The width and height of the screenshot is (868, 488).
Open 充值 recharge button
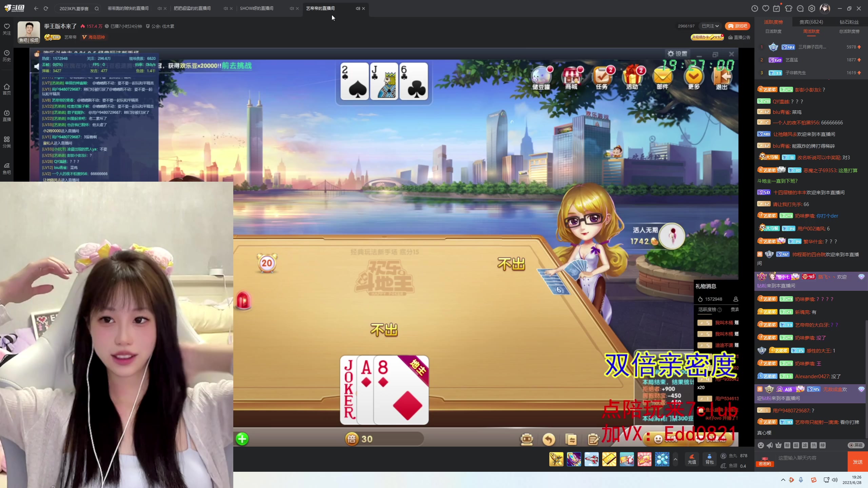coord(692,459)
